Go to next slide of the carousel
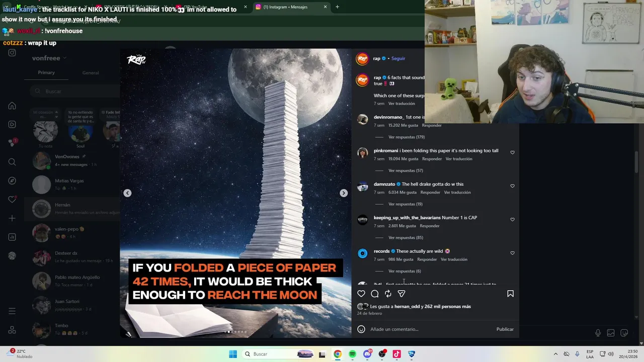The image size is (644, 362). tap(344, 193)
